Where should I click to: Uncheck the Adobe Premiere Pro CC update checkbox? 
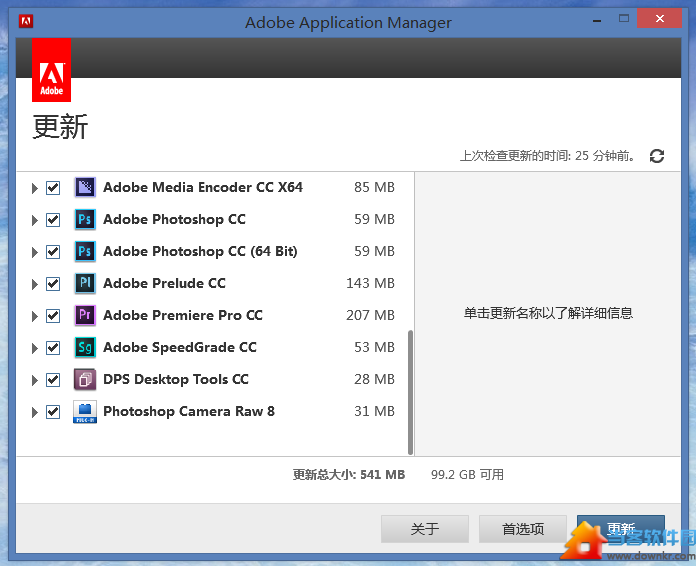click(53, 315)
